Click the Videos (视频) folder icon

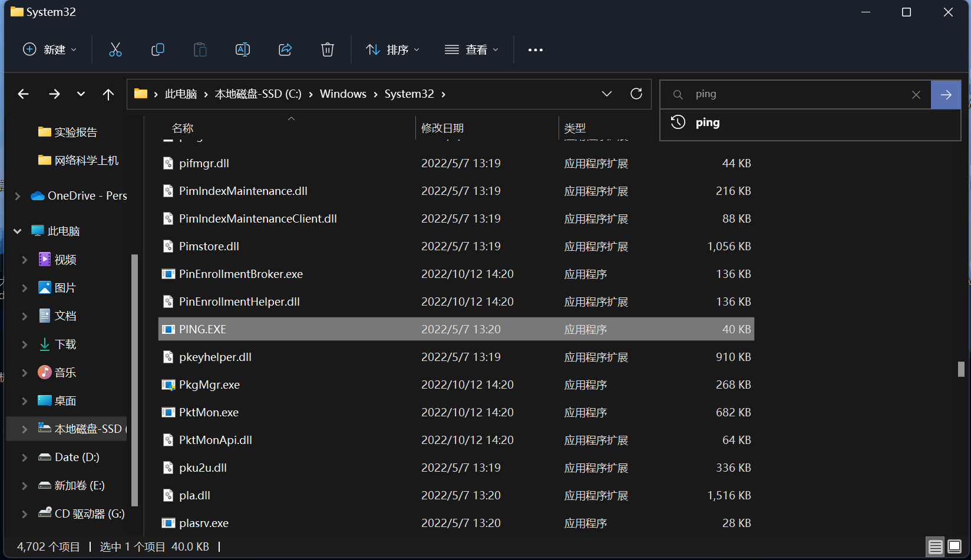44,259
